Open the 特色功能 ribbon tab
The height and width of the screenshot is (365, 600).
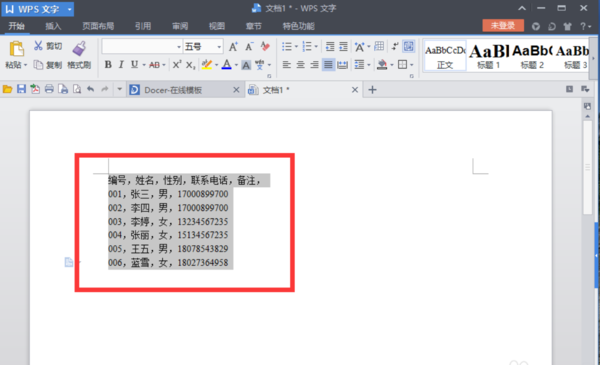click(x=298, y=26)
